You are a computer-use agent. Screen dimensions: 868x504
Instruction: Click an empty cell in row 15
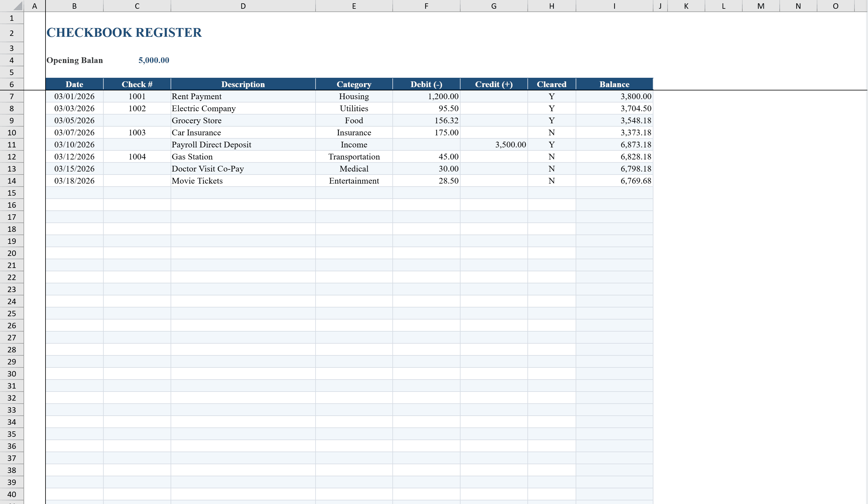(243, 193)
